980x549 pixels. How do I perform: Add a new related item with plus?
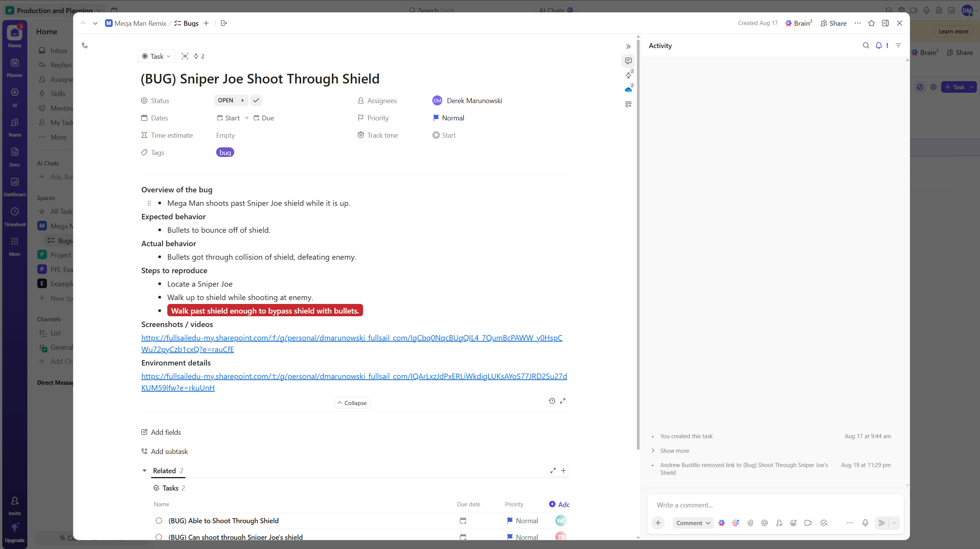coord(563,471)
